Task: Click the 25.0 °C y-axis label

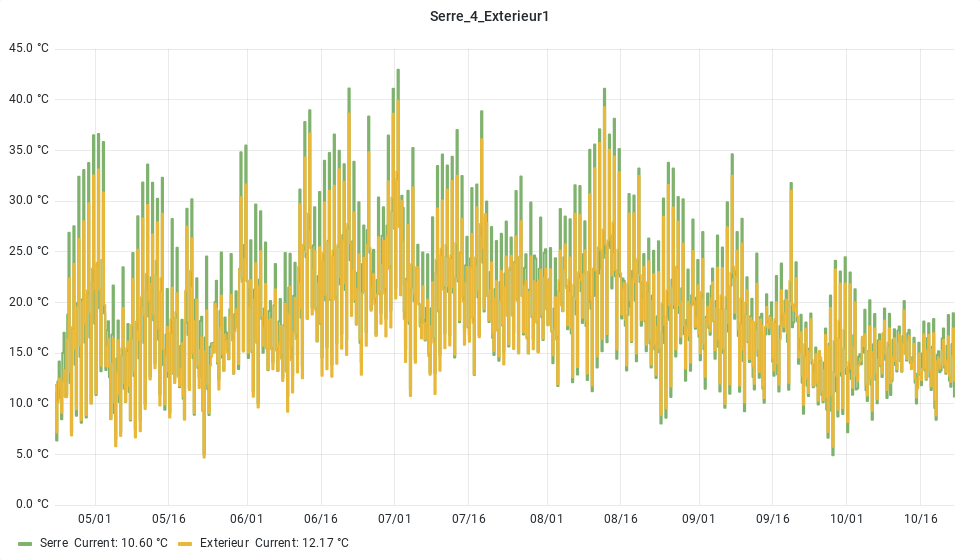Action: [x=29, y=251]
